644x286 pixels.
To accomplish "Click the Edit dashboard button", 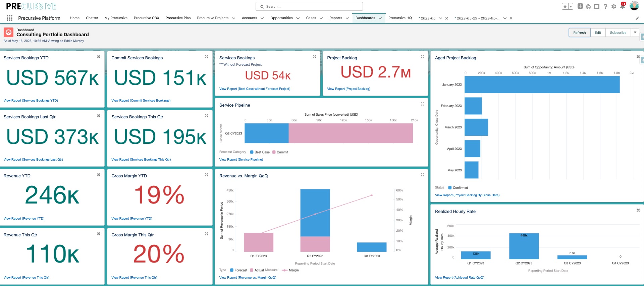I will click(x=598, y=33).
